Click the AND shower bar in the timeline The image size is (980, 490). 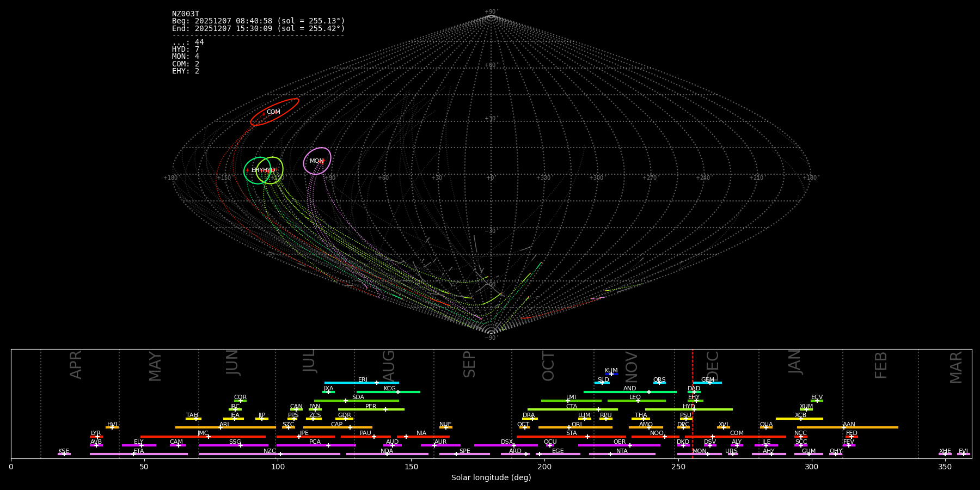coord(630,391)
